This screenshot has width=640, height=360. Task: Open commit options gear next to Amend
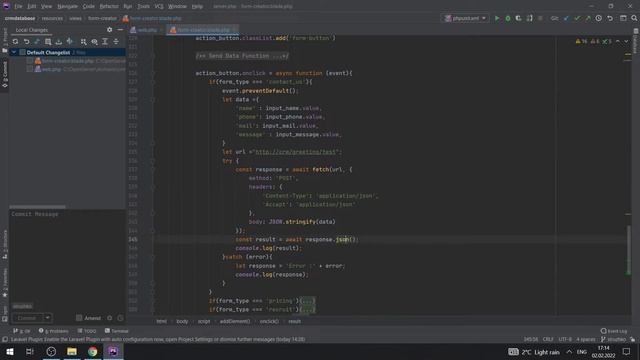click(x=109, y=318)
